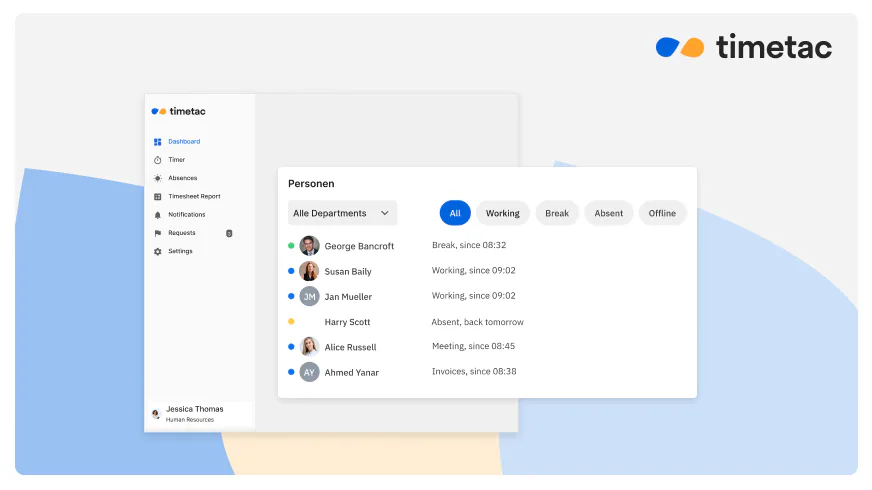Open Requests menu item
This screenshot has height=490, width=872.
(x=182, y=233)
